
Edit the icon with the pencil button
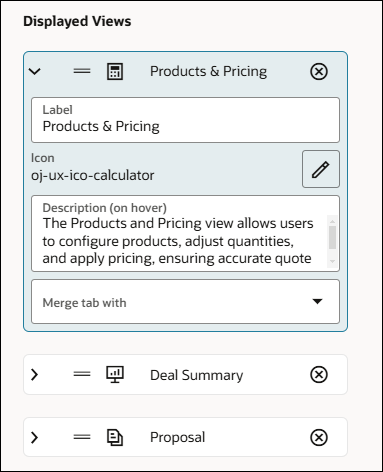pos(321,169)
